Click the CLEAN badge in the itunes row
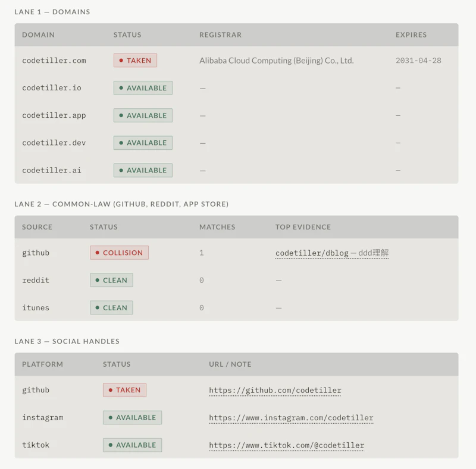The height and width of the screenshot is (469, 476). [111, 307]
